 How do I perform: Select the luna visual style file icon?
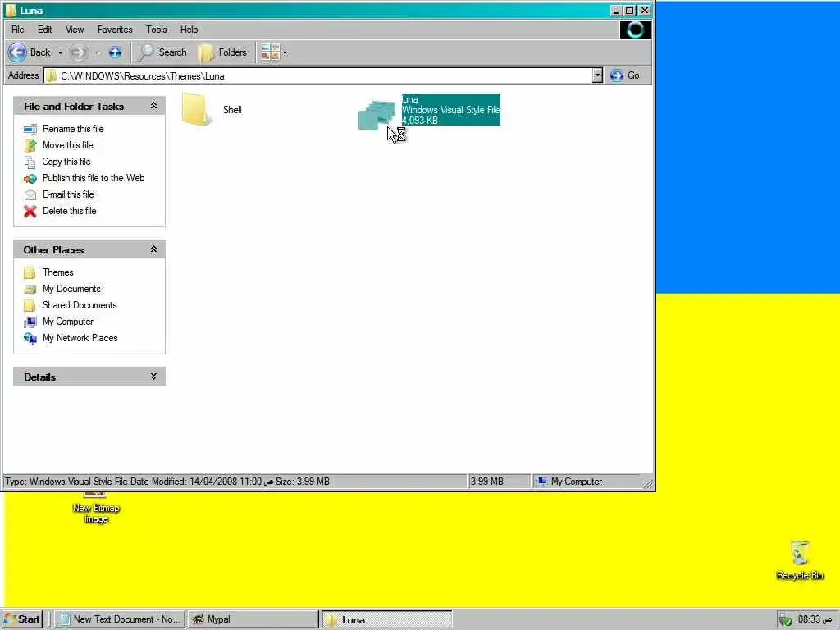(377, 113)
